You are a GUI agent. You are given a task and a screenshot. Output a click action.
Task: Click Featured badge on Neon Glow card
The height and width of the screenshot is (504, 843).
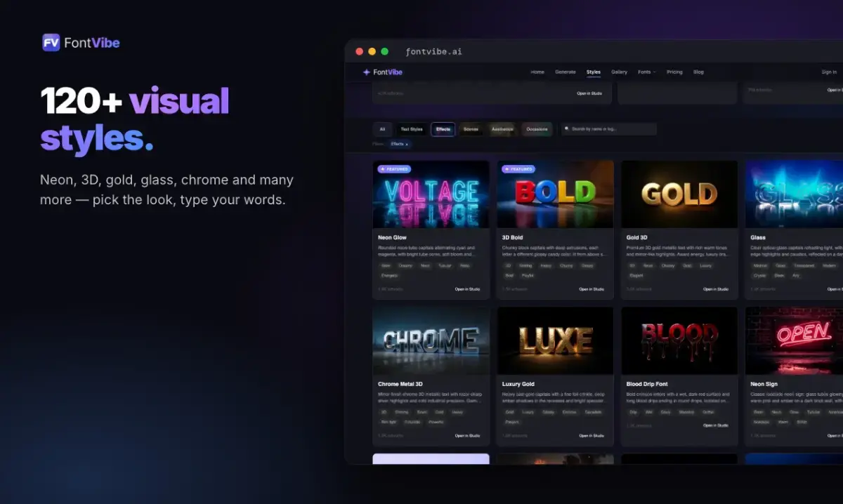(394, 169)
